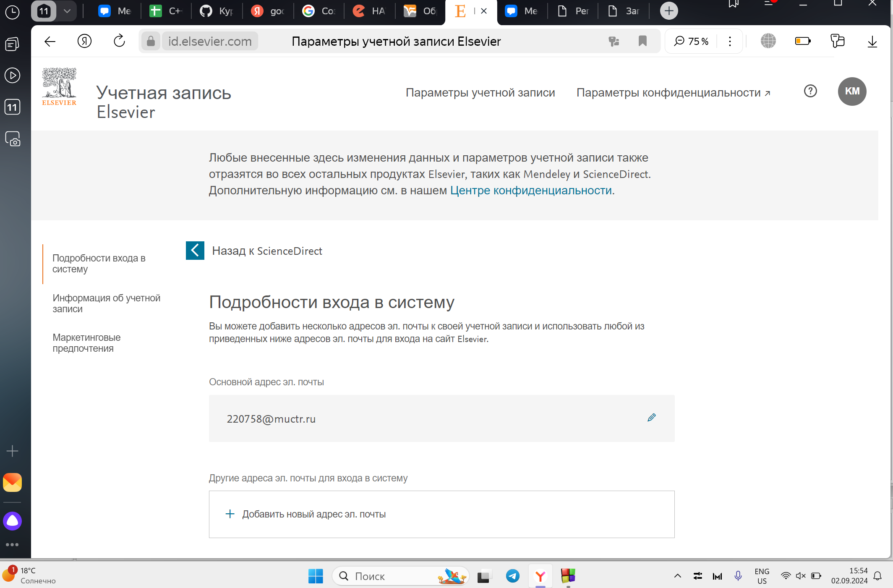Bookmark this page with the bookmark icon
Screen dimensions: 893x588
[x=642, y=41]
